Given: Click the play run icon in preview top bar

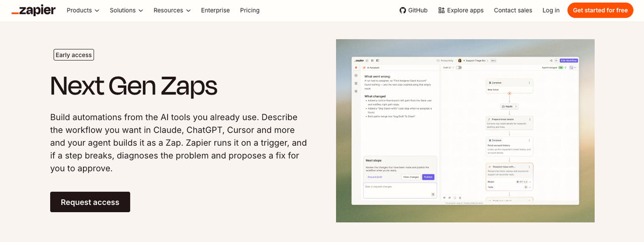Looking at the screenshot, I should tap(556, 60).
